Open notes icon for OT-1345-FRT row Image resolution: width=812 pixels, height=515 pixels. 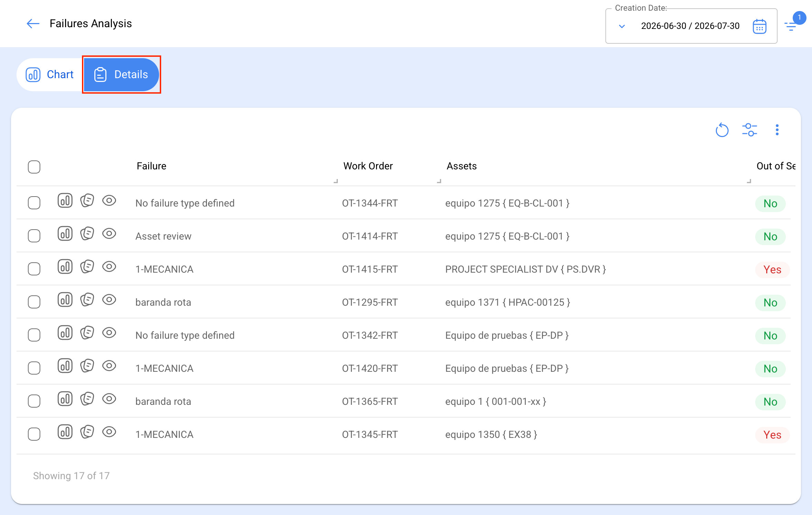click(x=87, y=432)
